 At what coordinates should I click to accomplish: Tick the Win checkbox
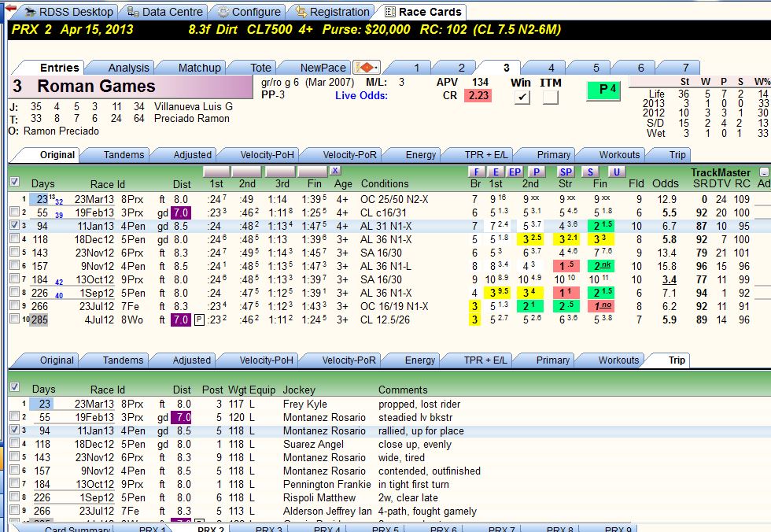[522, 98]
